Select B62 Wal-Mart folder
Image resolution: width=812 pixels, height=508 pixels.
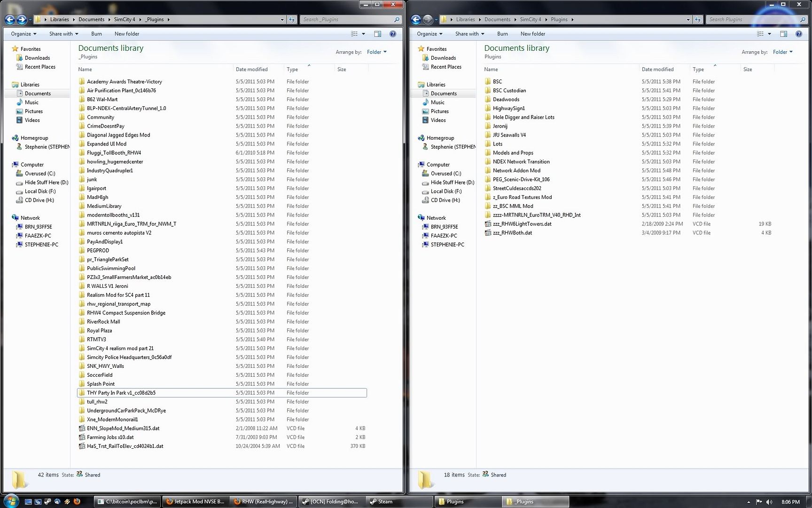click(102, 99)
